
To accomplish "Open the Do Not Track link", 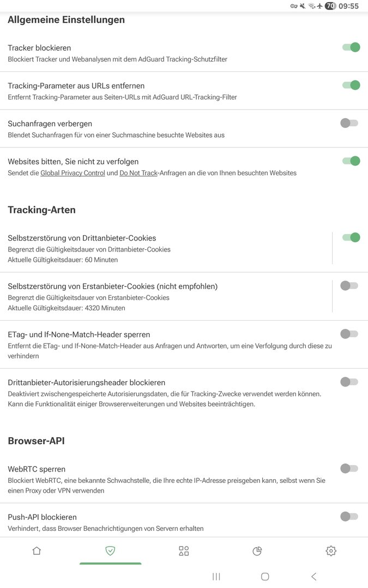I will pos(138,173).
